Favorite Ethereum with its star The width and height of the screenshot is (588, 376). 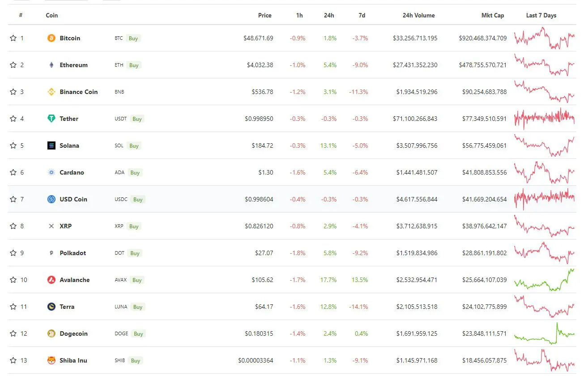point(13,65)
